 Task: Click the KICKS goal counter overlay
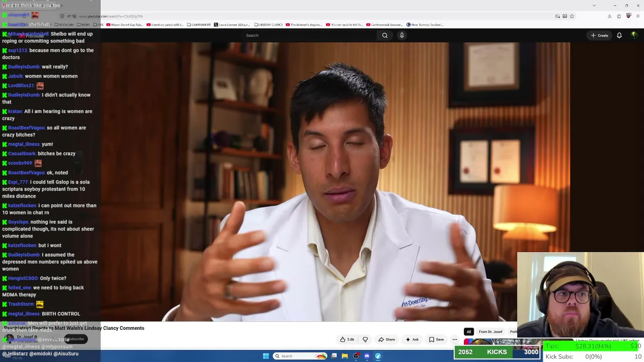click(x=497, y=352)
